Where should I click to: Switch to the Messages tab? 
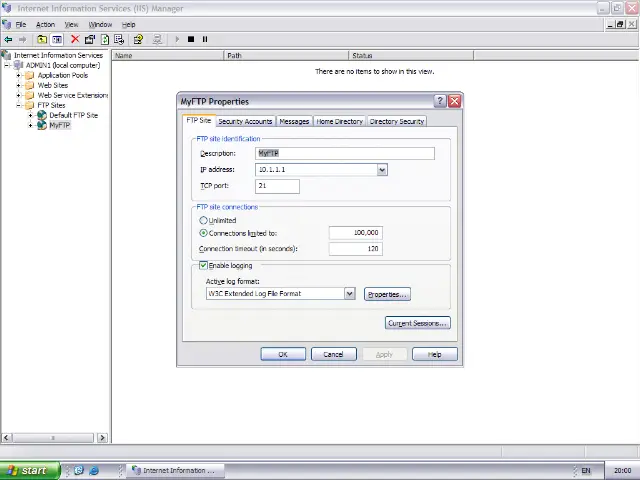tap(294, 121)
